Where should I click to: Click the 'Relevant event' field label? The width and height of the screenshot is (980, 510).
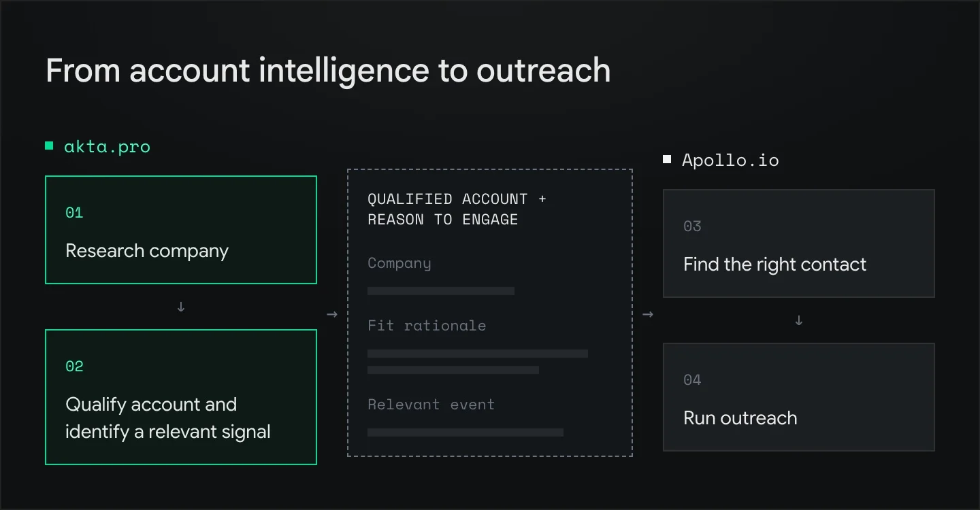431,405
